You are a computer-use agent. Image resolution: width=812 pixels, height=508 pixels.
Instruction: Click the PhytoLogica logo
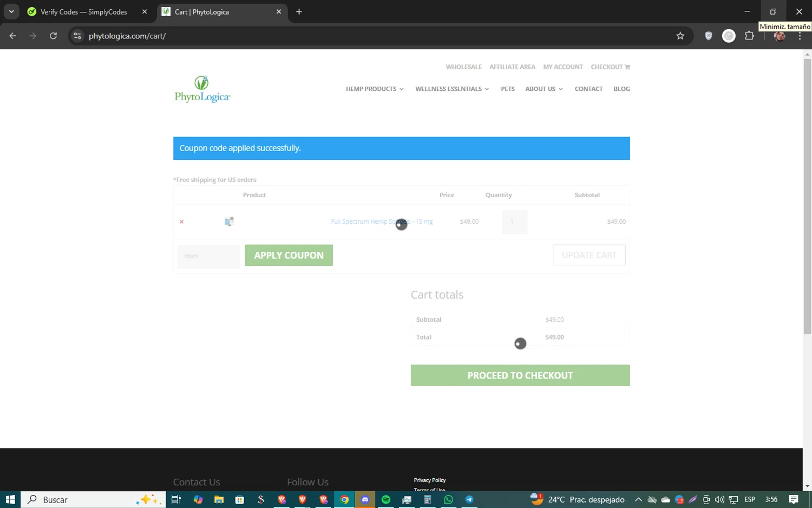[x=202, y=89]
